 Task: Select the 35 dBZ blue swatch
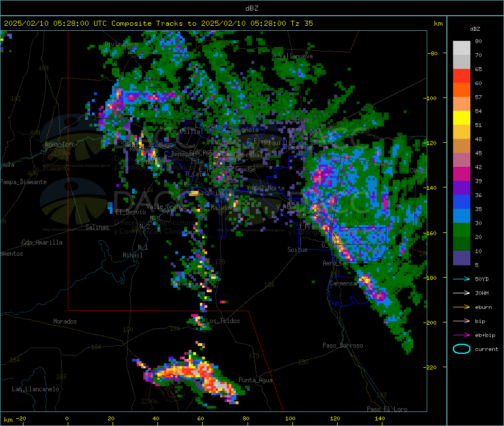tap(461, 202)
